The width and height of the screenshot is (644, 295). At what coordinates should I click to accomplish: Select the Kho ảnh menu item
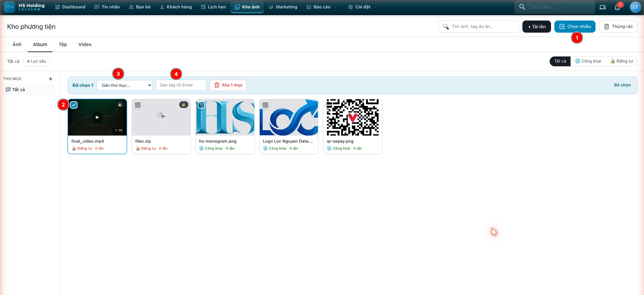(x=247, y=7)
